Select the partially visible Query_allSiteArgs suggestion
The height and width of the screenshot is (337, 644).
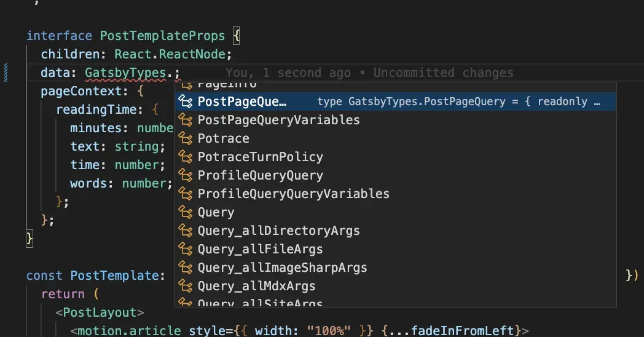coord(260,303)
